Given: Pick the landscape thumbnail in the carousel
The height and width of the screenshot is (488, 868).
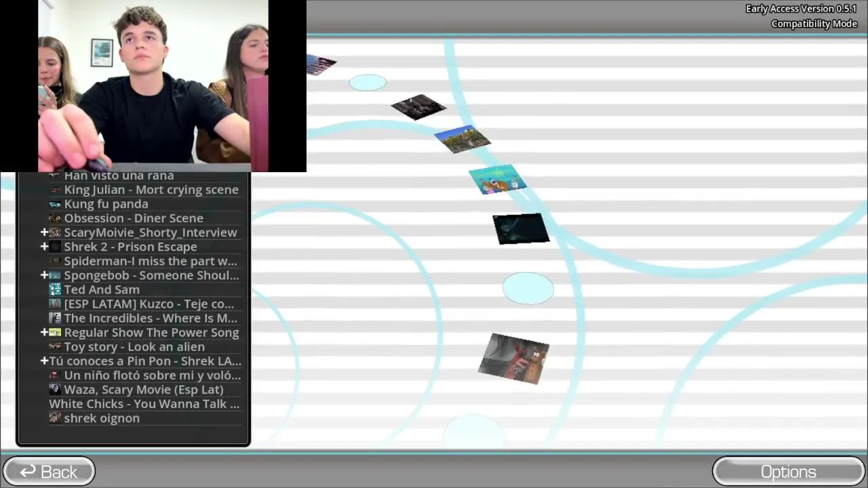Looking at the screenshot, I should click(x=462, y=139).
